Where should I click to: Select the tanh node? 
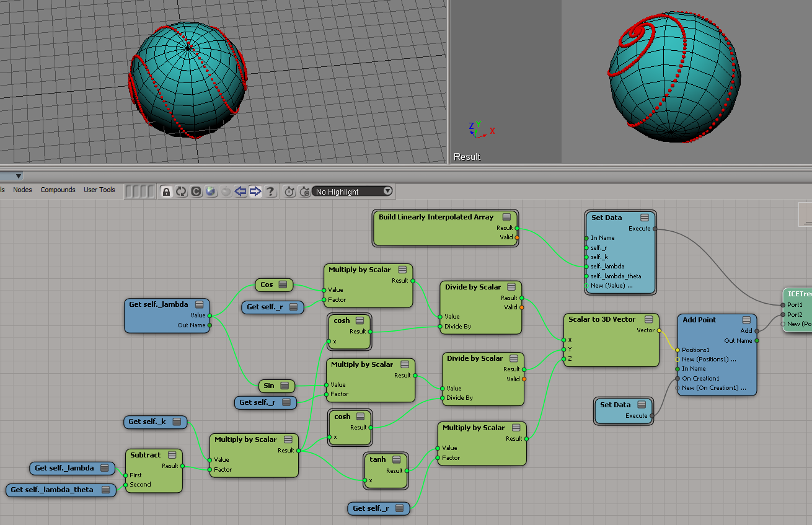377,459
